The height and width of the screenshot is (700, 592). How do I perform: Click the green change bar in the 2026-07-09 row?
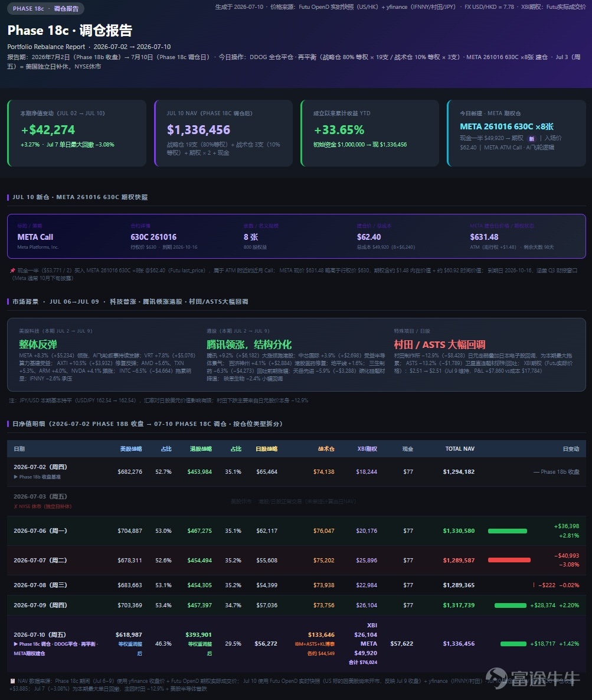[x=511, y=605]
